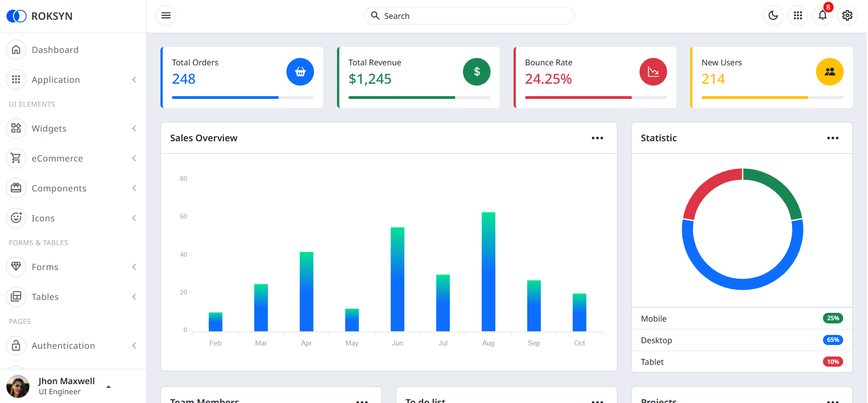Expand the Components chevron
Screen dimensions: 868x403
pos(134,188)
